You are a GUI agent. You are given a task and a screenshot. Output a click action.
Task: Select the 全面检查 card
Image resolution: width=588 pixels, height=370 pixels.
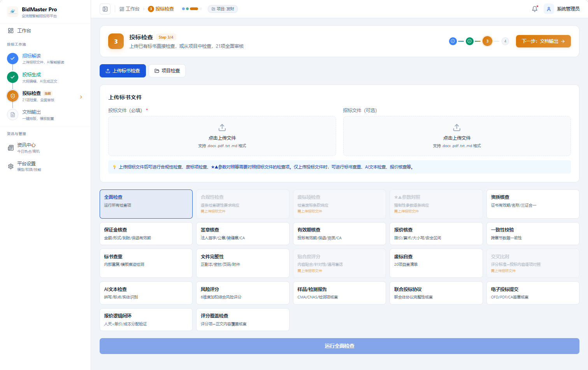146,204
